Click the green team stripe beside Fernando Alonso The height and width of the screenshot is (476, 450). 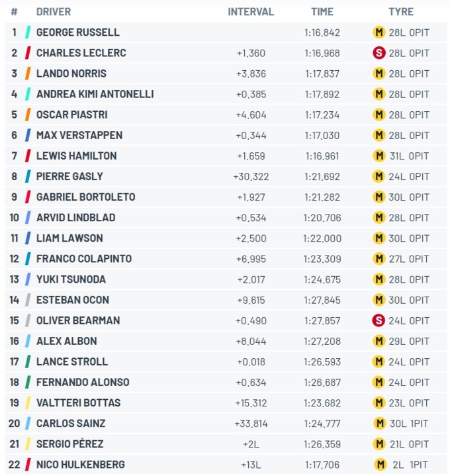pos(28,382)
